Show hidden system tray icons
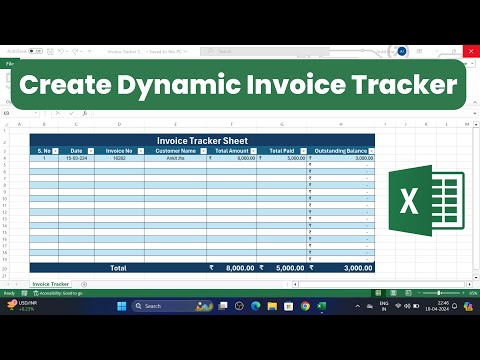 coord(358,306)
